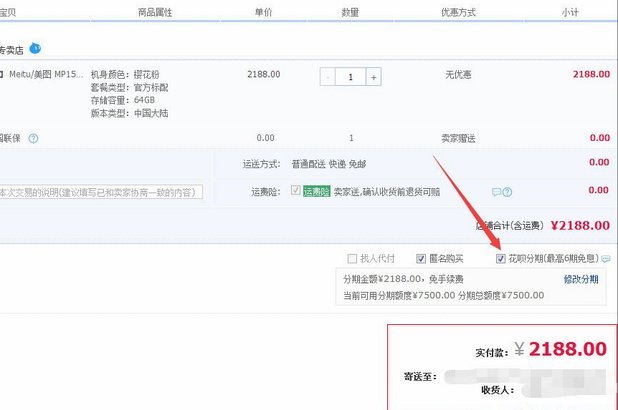Click the 实付款 amount ¥2188.00
The height and width of the screenshot is (410, 618).
click(560, 349)
